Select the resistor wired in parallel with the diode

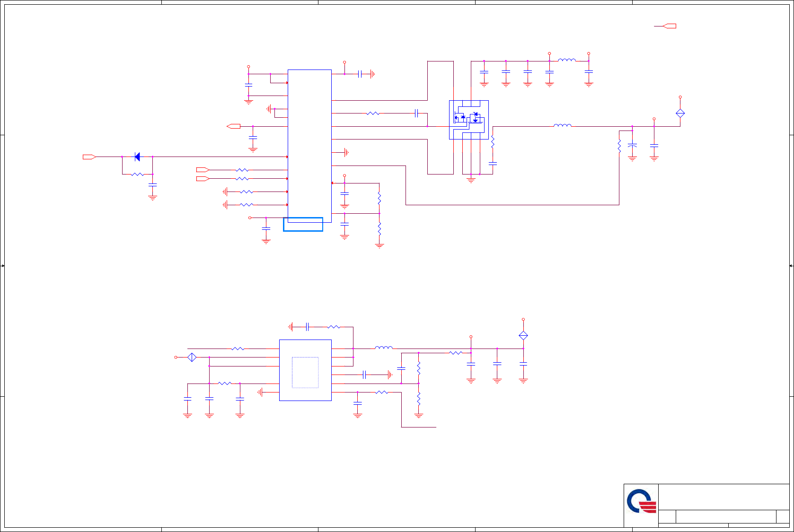pos(137,174)
